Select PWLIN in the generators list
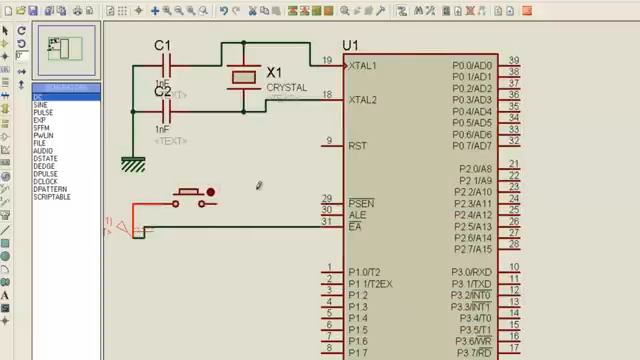The image size is (640, 360). point(43,136)
